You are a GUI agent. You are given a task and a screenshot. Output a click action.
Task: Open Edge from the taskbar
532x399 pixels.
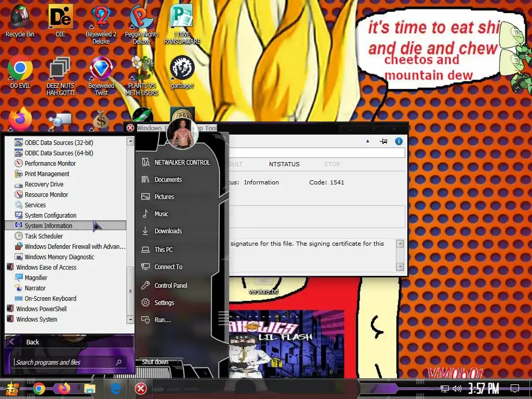(115, 389)
